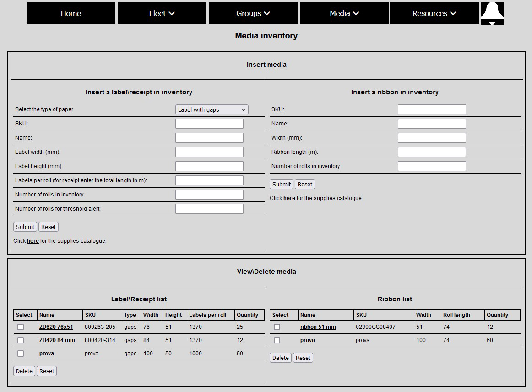Focus rolls for threshold alert field
Image resolution: width=532 pixels, height=392 pixels.
[209, 209]
